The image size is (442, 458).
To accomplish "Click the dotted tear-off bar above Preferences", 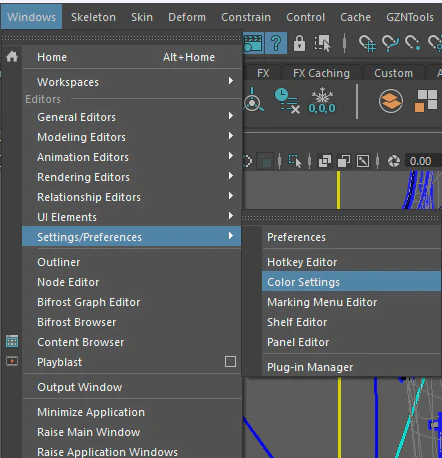I will point(340,218).
